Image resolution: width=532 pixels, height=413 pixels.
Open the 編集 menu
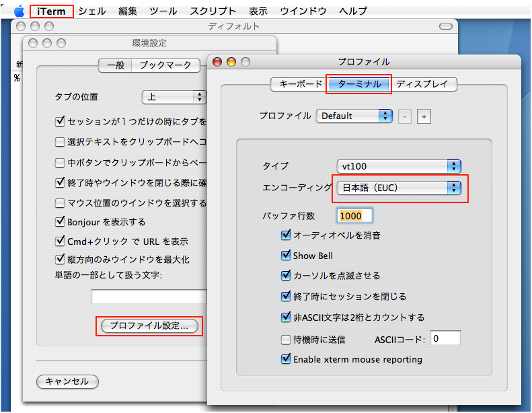point(128,11)
